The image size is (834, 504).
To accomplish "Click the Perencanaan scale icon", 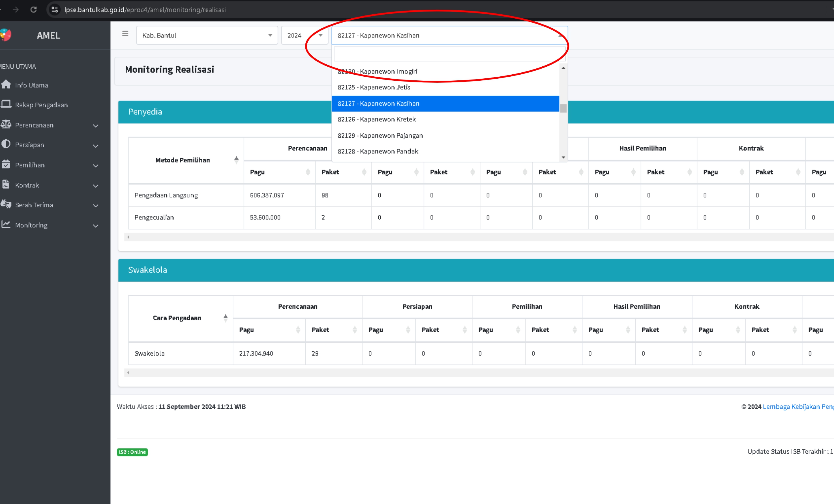I will pos(6,124).
